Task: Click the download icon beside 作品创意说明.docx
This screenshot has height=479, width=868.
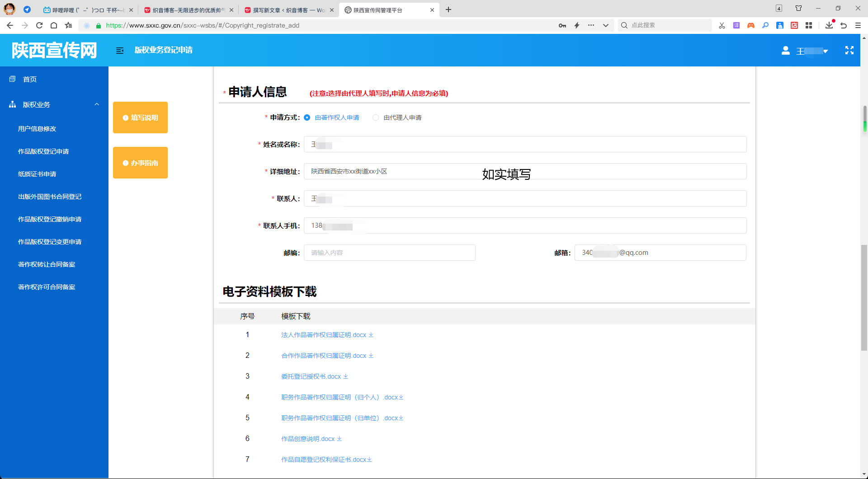Action: click(x=340, y=439)
